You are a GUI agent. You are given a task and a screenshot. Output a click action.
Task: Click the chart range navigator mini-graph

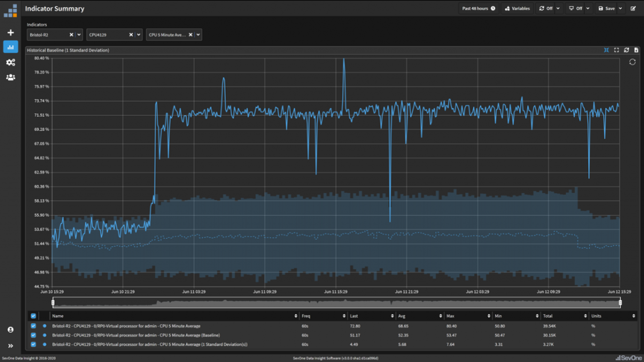coord(336,303)
